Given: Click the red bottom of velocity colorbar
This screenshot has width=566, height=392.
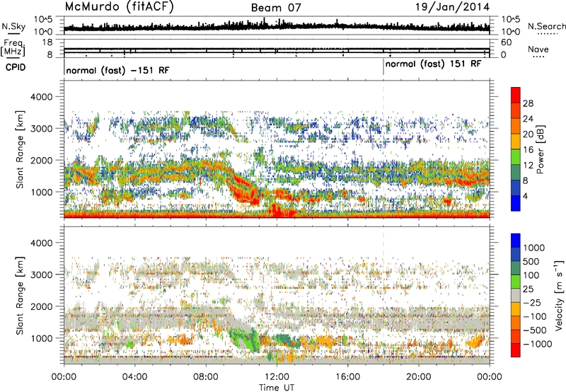Looking at the screenshot, I should [x=516, y=350].
